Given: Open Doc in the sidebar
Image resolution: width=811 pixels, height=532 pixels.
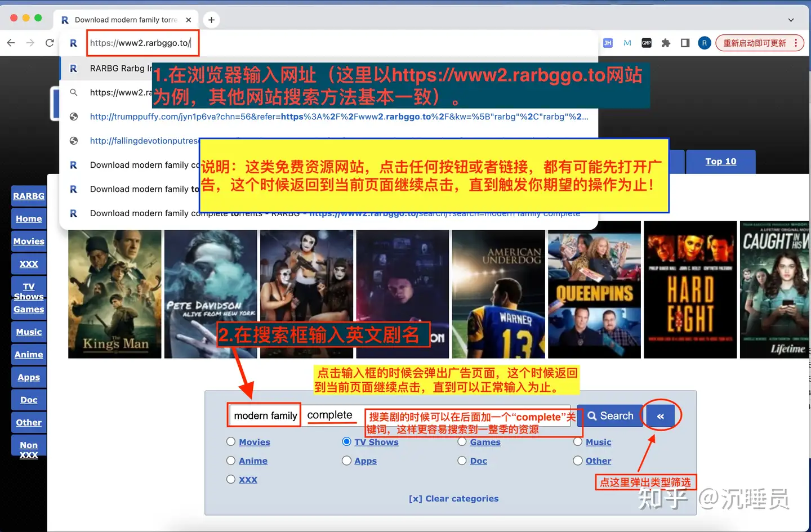Looking at the screenshot, I should tap(29, 400).
